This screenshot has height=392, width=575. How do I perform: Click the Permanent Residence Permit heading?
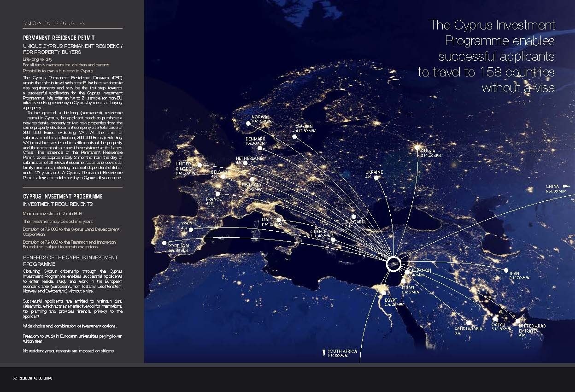(59, 38)
